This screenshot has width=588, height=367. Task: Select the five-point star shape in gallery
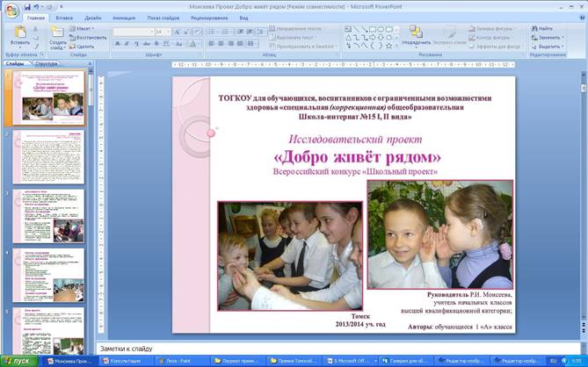389,46
